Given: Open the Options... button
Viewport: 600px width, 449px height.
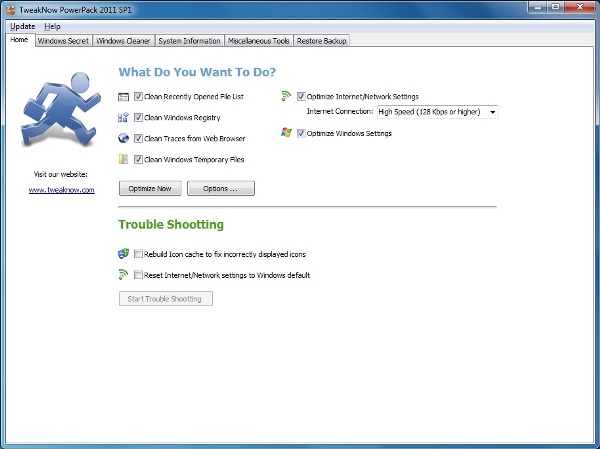Looking at the screenshot, I should pyautogui.click(x=220, y=188).
